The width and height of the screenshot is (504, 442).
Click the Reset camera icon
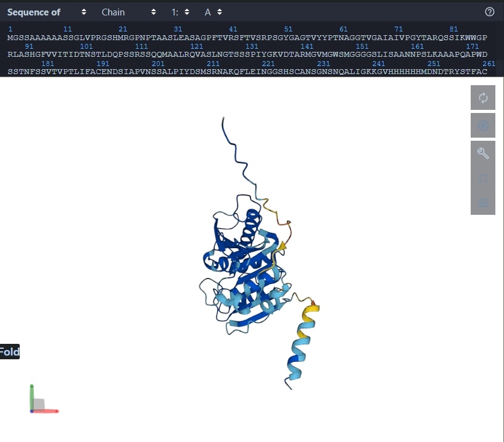(483, 98)
